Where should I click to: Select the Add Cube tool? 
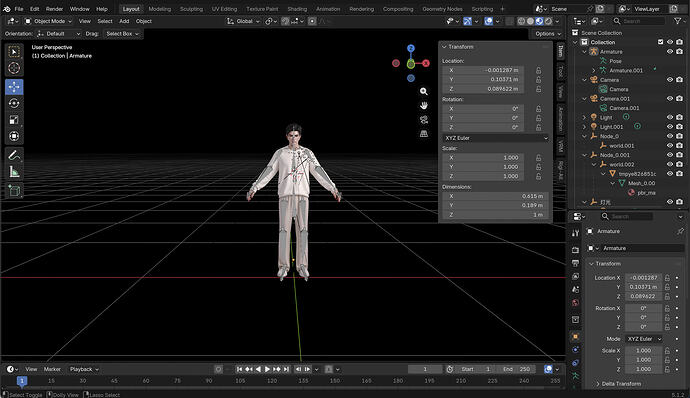(x=14, y=191)
